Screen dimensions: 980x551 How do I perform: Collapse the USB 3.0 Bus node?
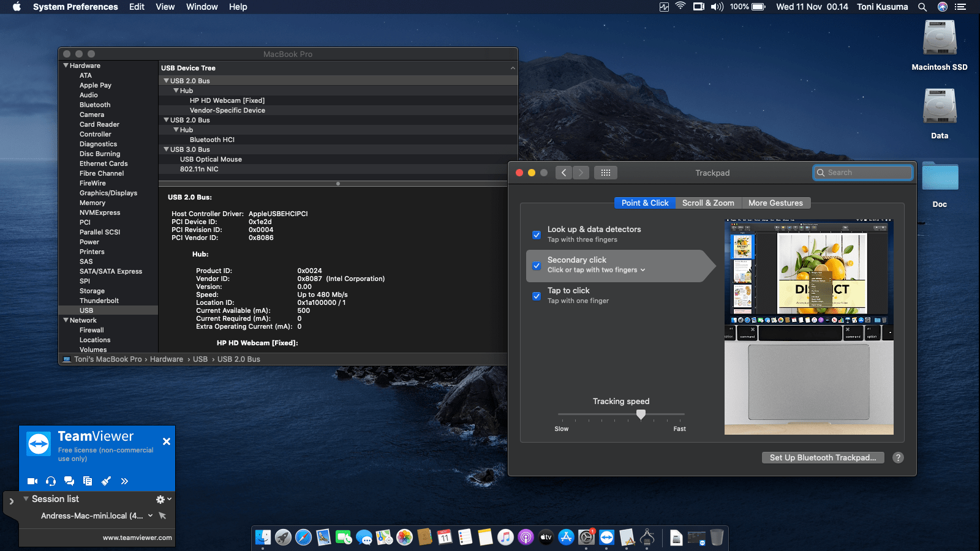[166, 149]
